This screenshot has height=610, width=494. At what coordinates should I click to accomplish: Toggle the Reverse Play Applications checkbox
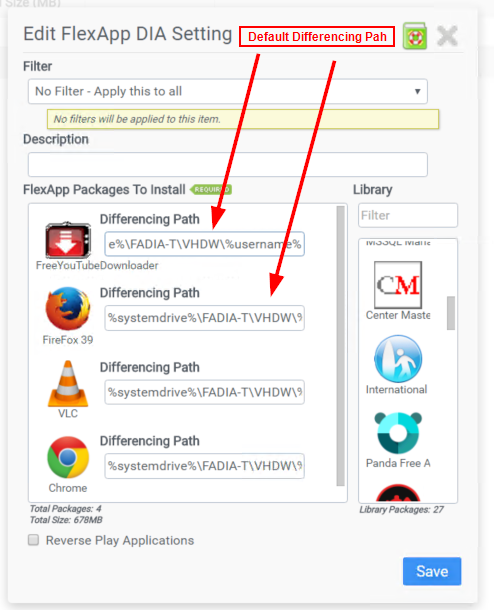(x=33, y=540)
